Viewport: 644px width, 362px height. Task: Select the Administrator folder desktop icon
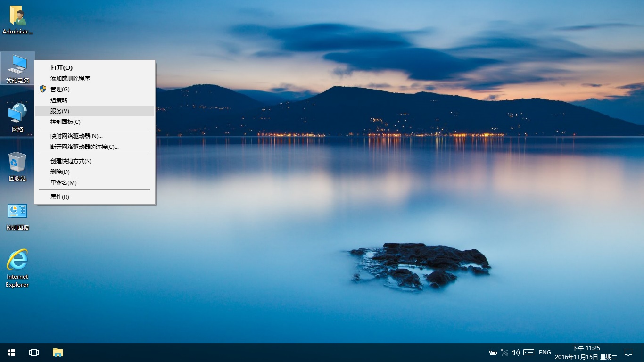tap(17, 20)
